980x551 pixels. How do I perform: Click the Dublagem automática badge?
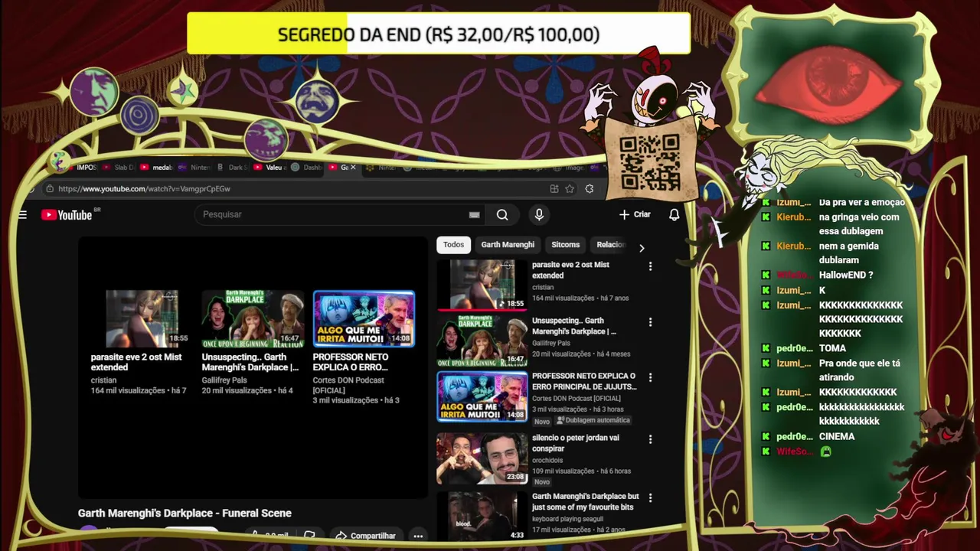click(x=593, y=420)
